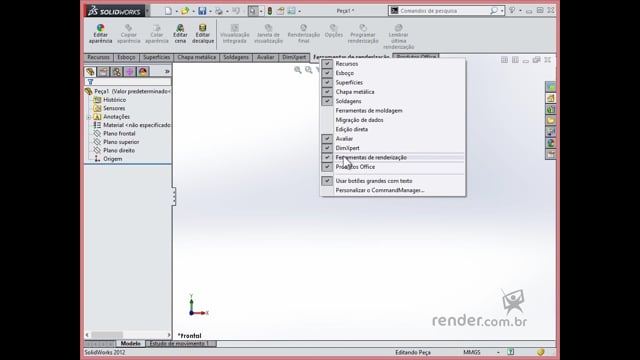
Task: Switch to the Superfícies CommandManager tab
Action: click(156, 58)
